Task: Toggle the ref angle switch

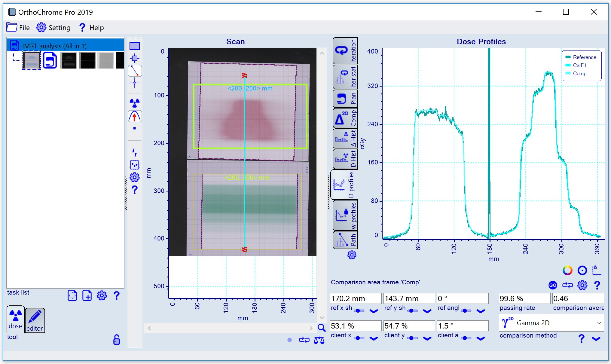Action: (466, 311)
